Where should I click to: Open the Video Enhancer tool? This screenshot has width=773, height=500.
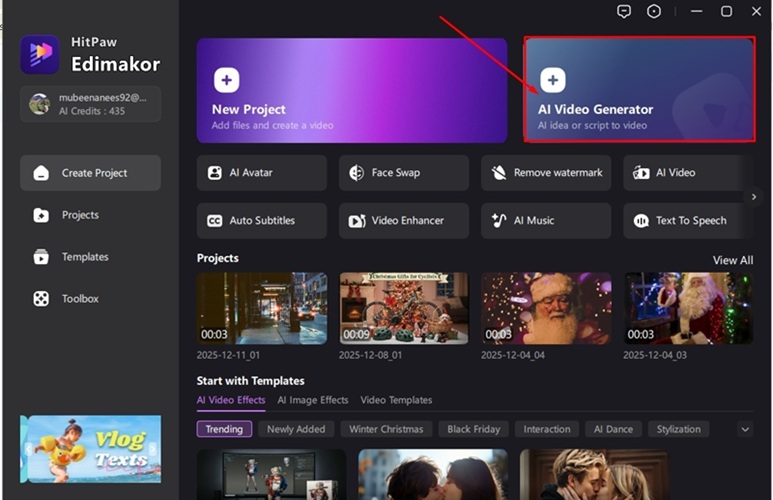point(403,221)
